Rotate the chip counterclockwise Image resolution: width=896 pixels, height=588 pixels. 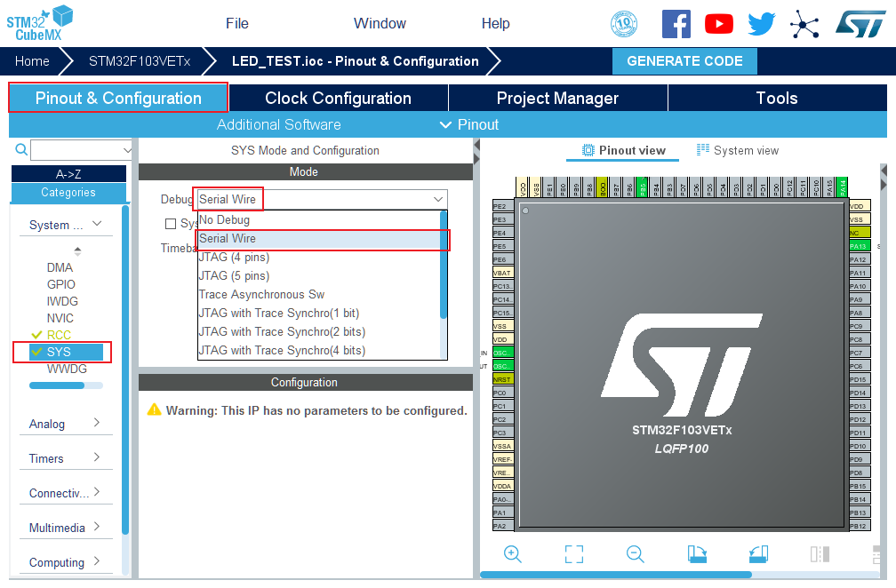[759, 553]
